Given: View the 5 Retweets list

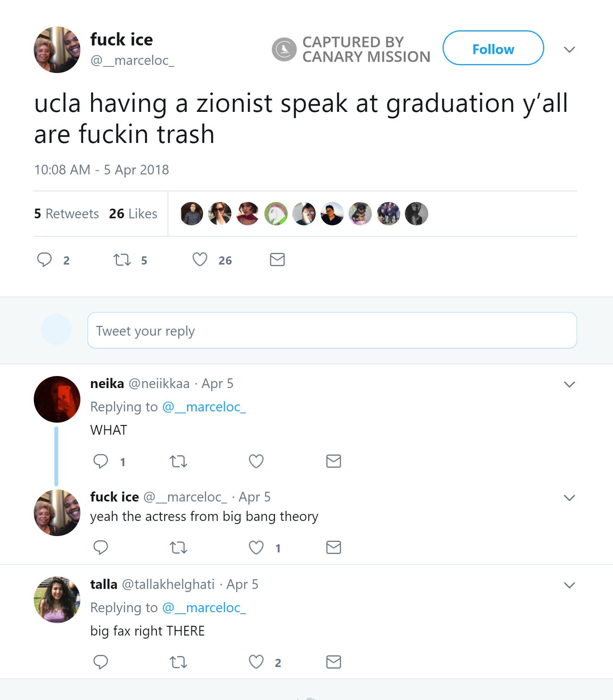Looking at the screenshot, I should point(66,214).
